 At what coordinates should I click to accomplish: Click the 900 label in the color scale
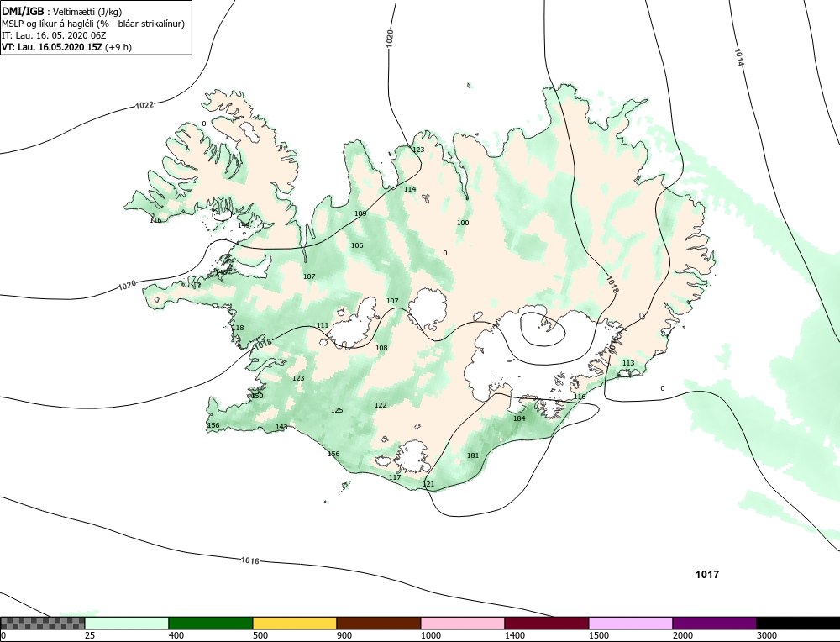(344, 635)
